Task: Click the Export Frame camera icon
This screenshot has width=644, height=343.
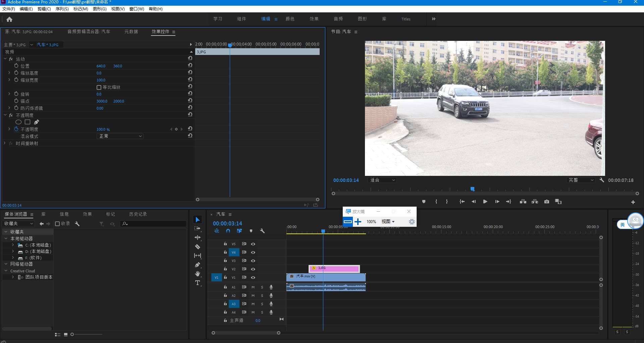Action: [547, 202]
